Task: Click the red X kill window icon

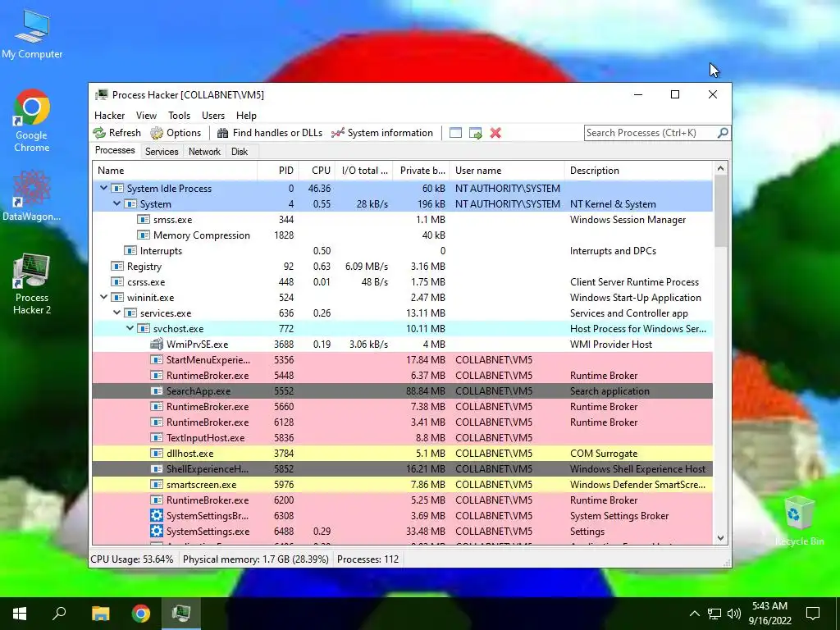Action: click(x=495, y=133)
